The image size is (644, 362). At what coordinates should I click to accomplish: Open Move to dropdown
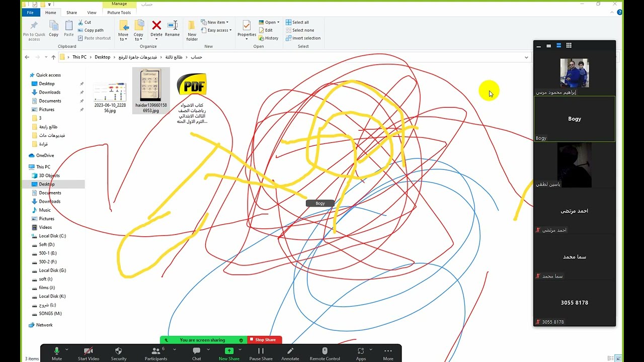(123, 30)
